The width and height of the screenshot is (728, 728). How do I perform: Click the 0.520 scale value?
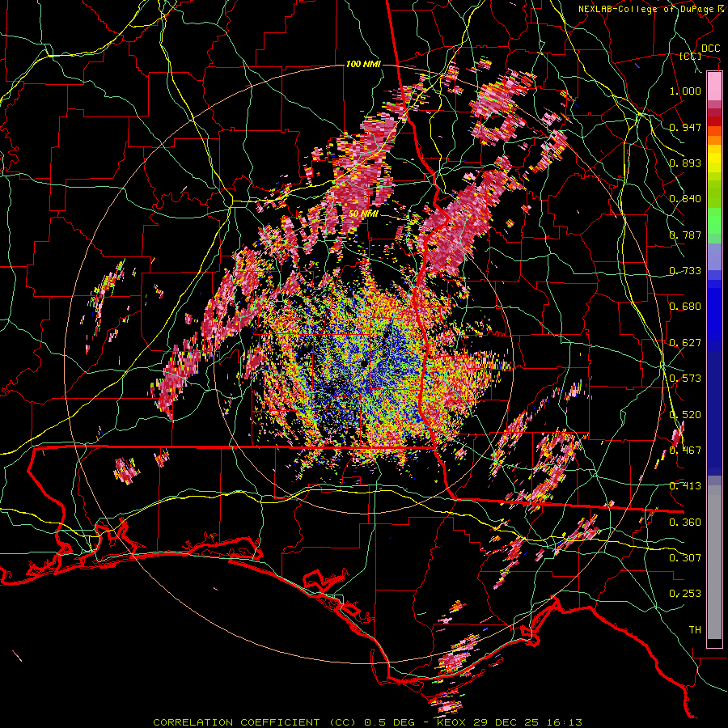(x=685, y=415)
